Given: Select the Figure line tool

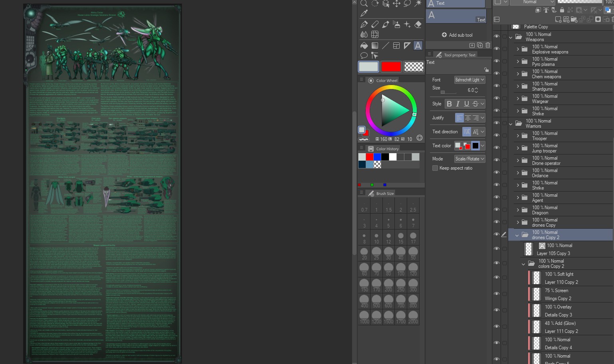Looking at the screenshot, I should [x=386, y=45].
